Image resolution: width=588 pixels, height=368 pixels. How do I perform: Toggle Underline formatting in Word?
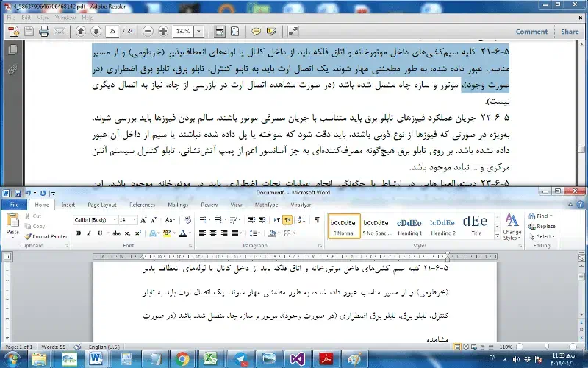tap(100, 233)
